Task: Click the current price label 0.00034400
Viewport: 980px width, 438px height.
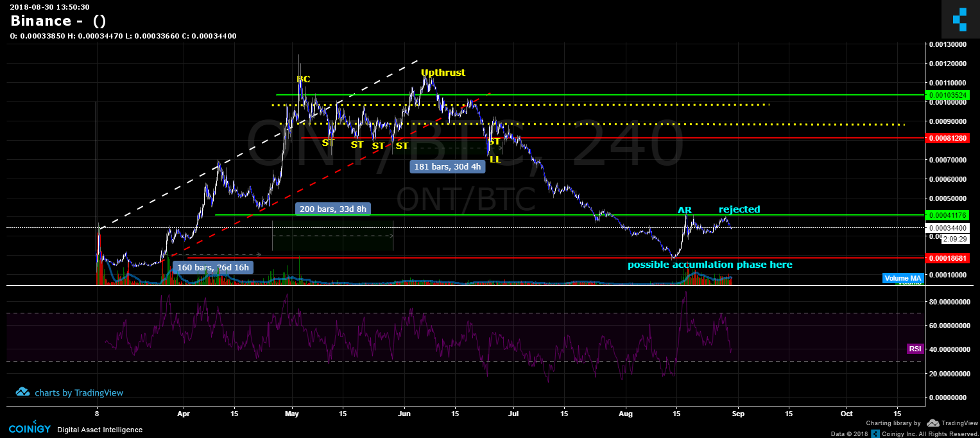Action: point(948,228)
